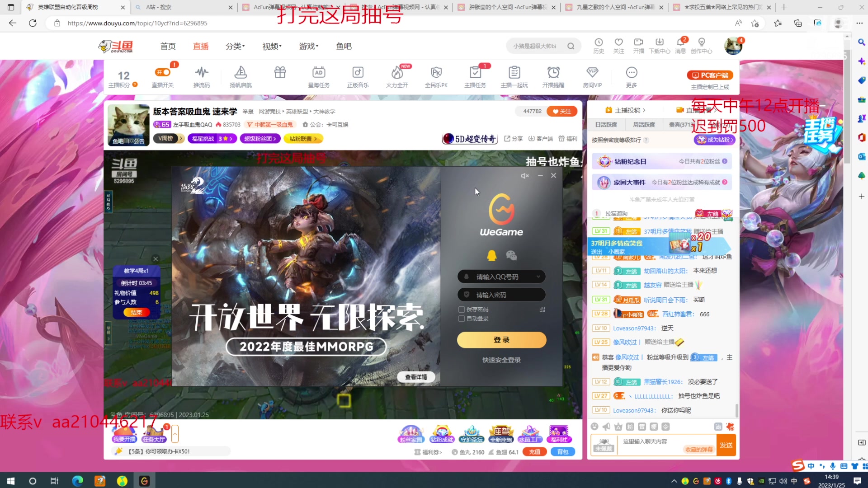Click 成为钻粉 button
The image size is (868, 488).
coord(714,140)
